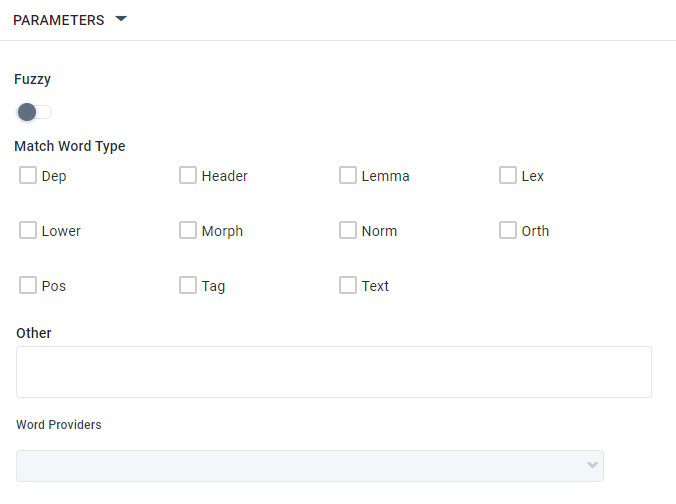Screen dimensions: 676x504
Task: Tick the Text checkbox
Action: pos(348,286)
